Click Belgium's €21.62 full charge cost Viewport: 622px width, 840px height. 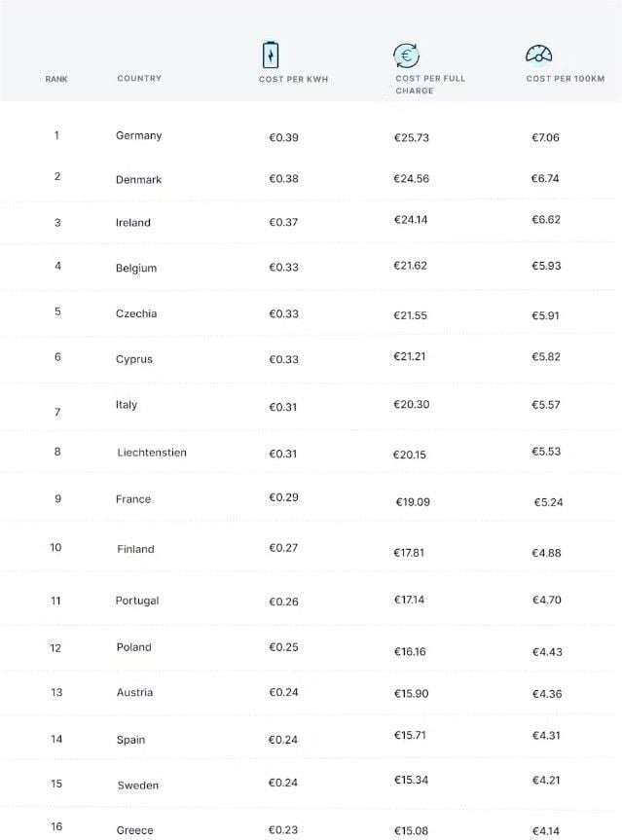[x=411, y=265]
